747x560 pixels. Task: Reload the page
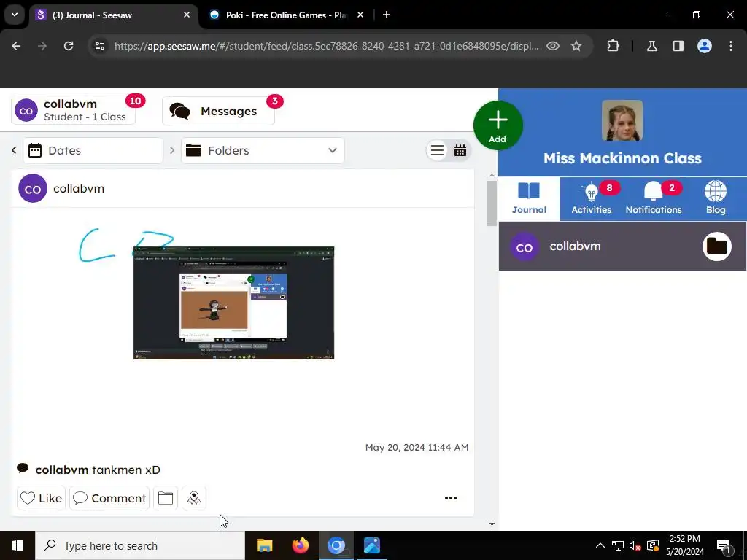click(x=69, y=46)
